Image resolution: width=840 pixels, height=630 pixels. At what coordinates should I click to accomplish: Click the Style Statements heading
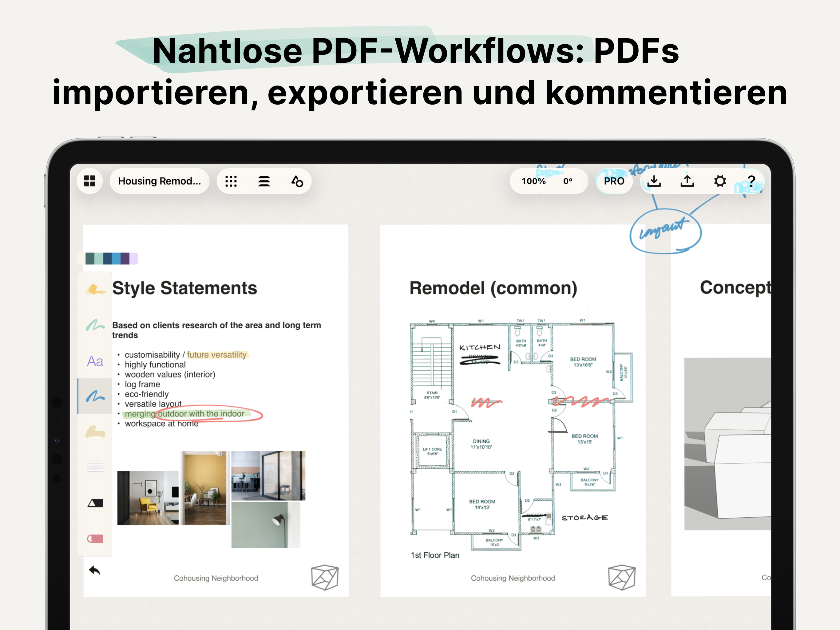tap(184, 288)
